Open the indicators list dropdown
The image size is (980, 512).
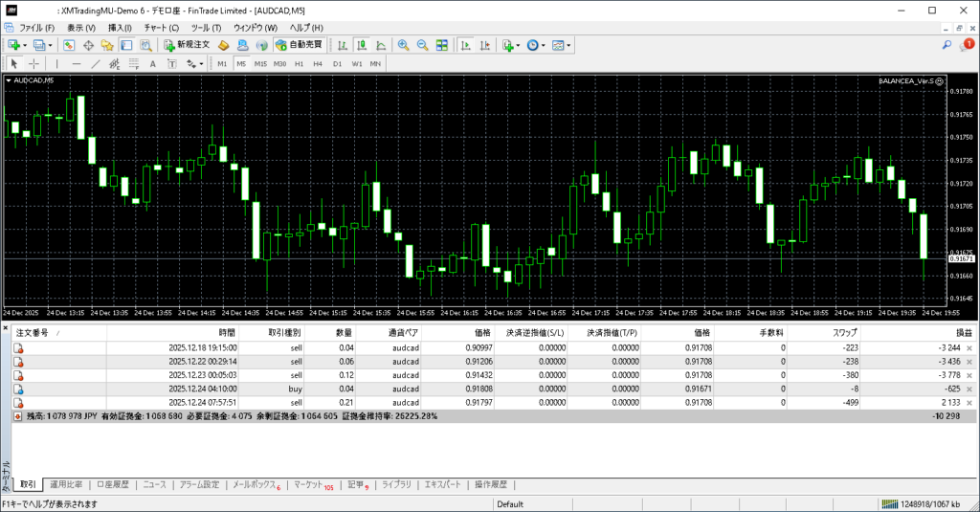(518, 45)
